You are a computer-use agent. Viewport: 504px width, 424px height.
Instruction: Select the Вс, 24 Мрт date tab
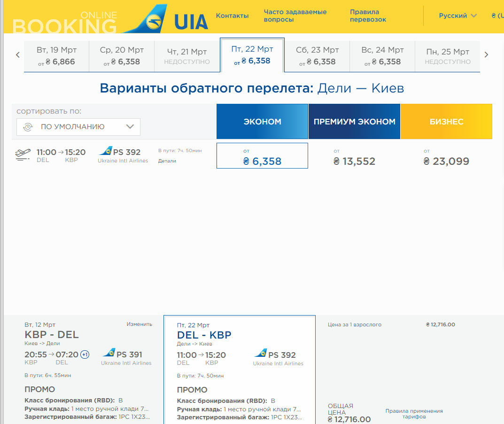click(382, 56)
